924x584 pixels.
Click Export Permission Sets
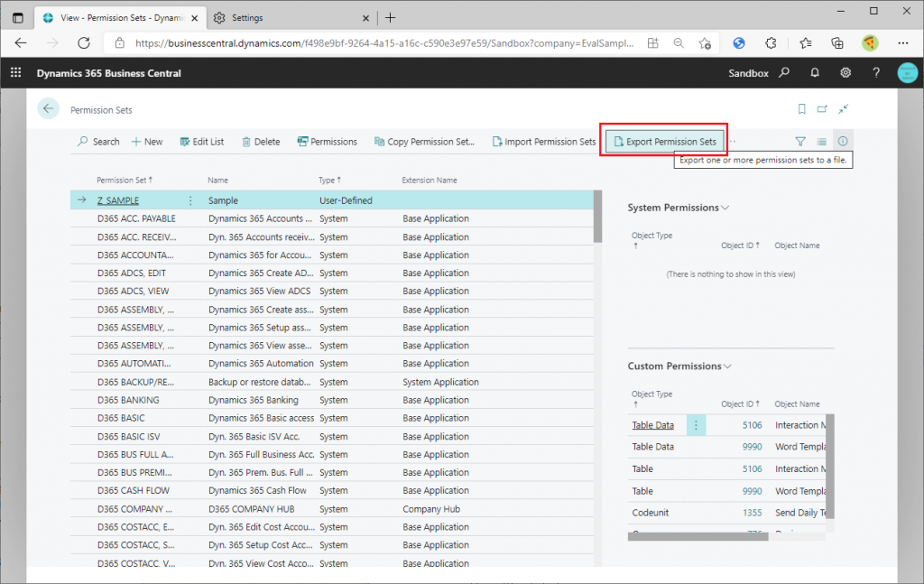pyautogui.click(x=665, y=142)
